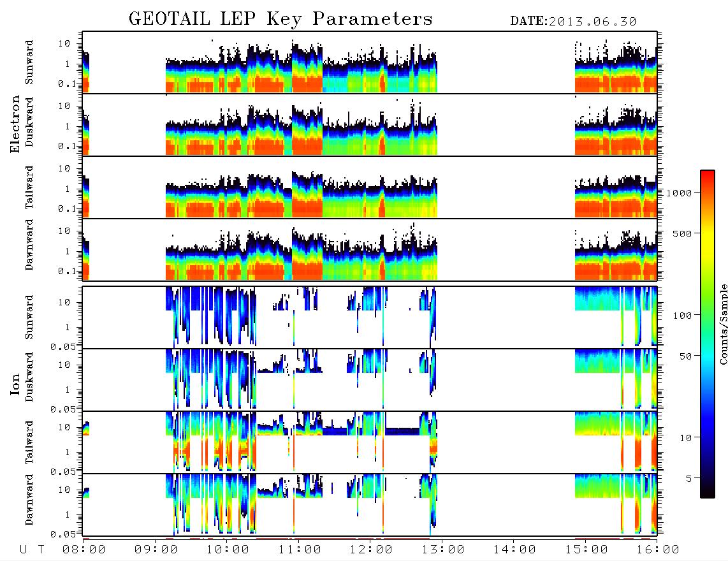Select the '10:00' time tick label
728x561 pixels.
point(228,550)
